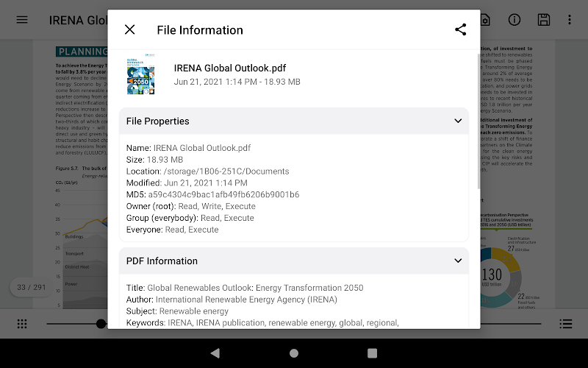The image size is (588, 368).
Task: Share the file using the share icon
Action: pyautogui.click(x=461, y=29)
